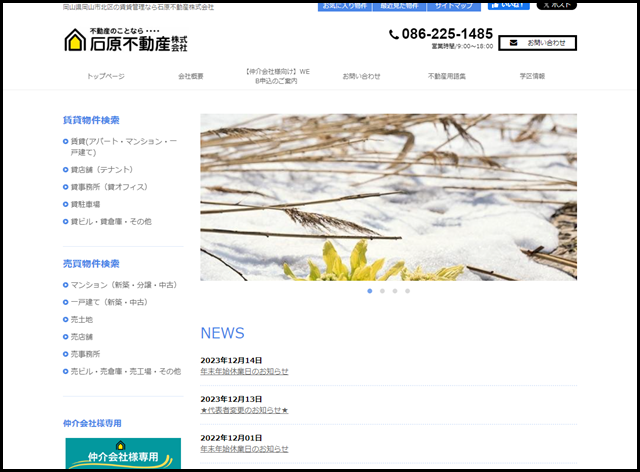
Task: Open 賃貸(アパート・マンション・一戸建て) link
Action: click(124, 147)
